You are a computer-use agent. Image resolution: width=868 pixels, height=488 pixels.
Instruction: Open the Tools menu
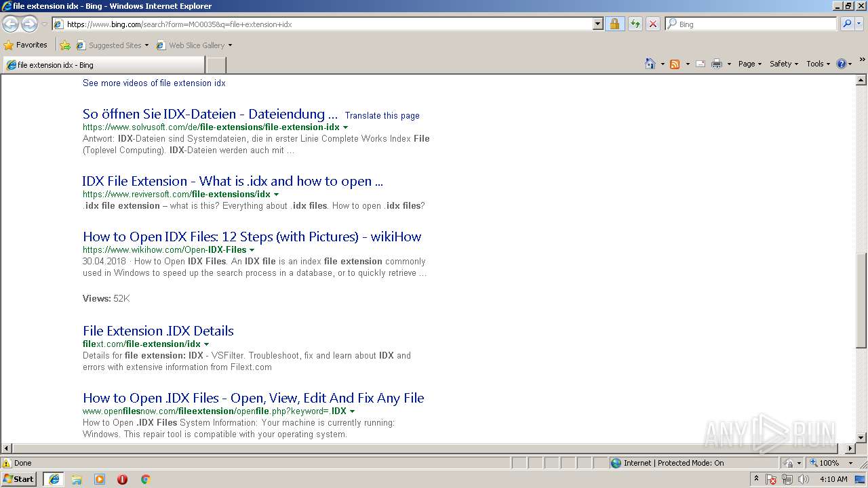pyautogui.click(x=818, y=64)
